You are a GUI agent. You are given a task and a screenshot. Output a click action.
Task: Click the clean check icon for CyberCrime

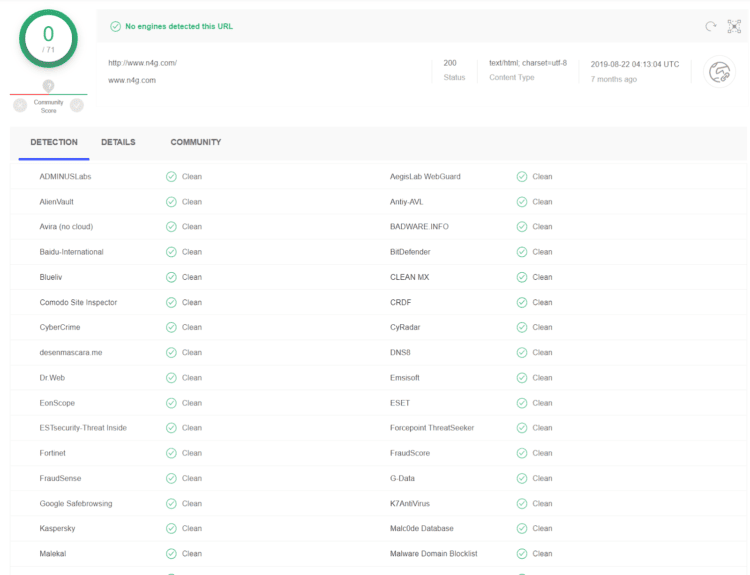pyautogui.click(x=171, y=327)
